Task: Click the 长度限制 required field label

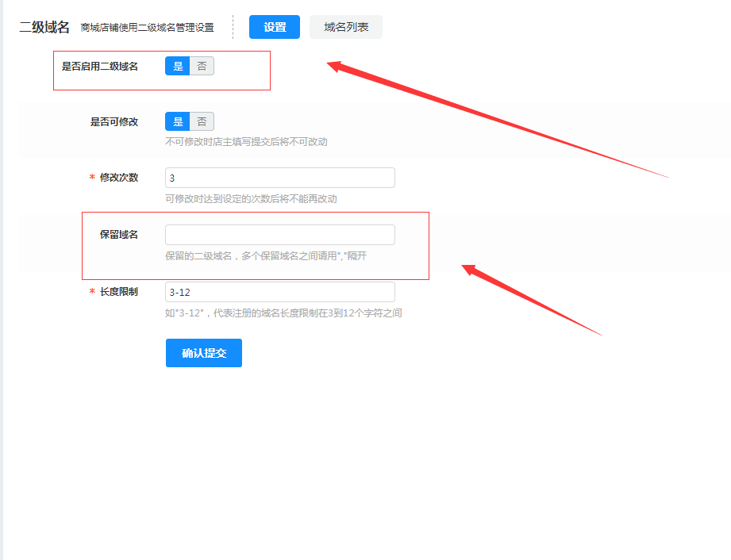Action: [x=118, y=292]
